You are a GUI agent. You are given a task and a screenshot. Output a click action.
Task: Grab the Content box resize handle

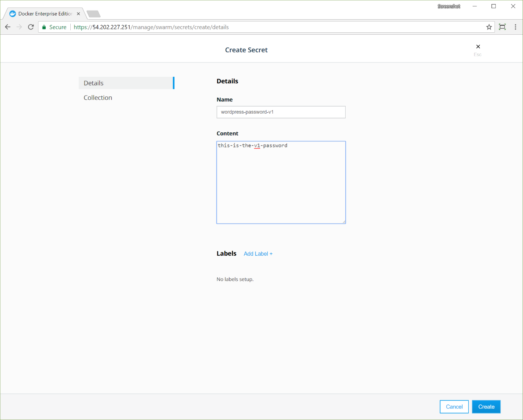(x=344, y=222)
